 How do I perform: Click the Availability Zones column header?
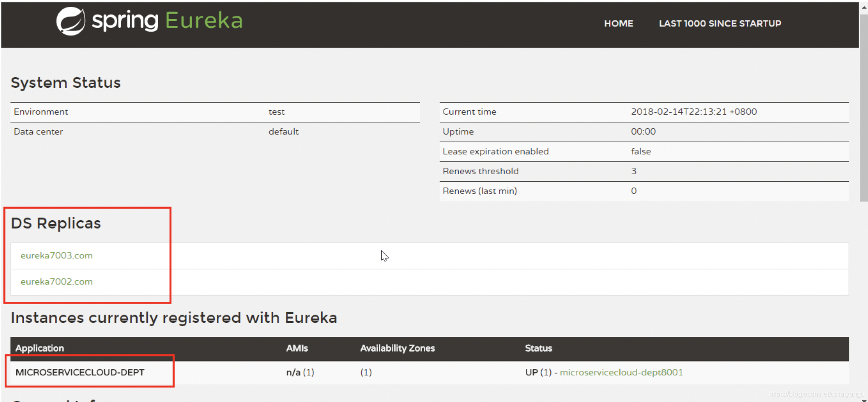pos(397,348)
